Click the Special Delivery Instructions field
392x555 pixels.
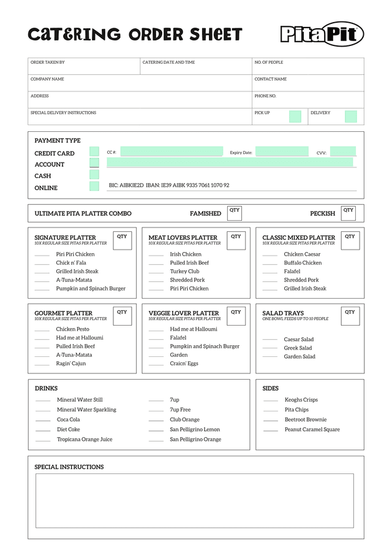pos(140,117)
